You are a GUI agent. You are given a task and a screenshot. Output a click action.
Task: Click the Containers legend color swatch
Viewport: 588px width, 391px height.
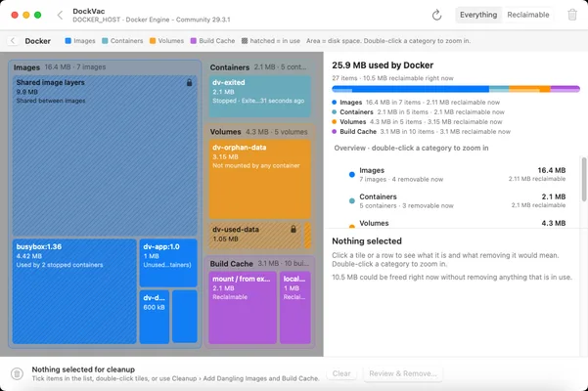[105, 41]
